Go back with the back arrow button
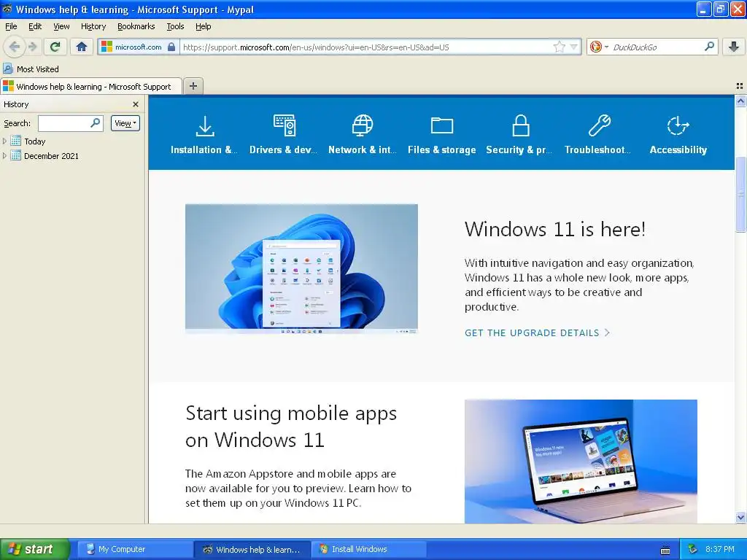This screenshot has width=747, height=560. tap(15, 47)
